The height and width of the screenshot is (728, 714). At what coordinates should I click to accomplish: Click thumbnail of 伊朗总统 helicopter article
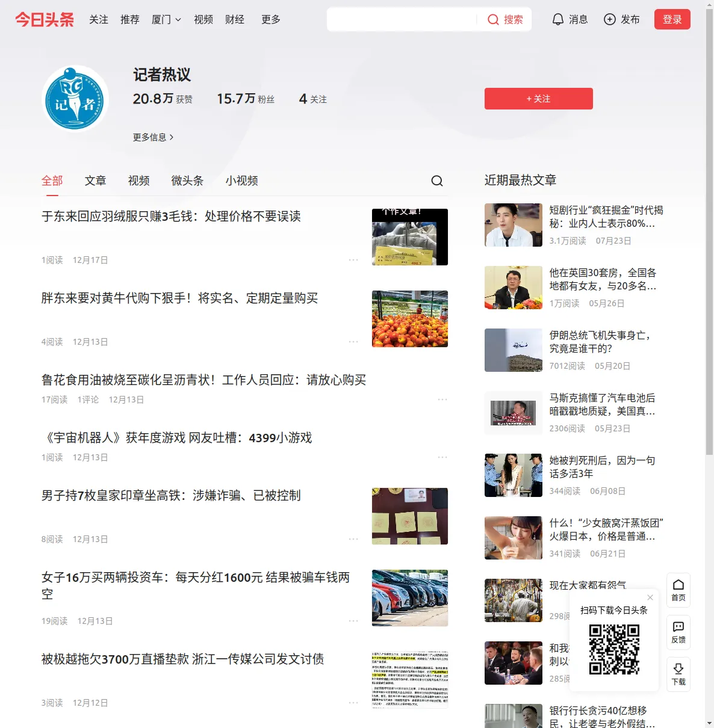[514, 350]
